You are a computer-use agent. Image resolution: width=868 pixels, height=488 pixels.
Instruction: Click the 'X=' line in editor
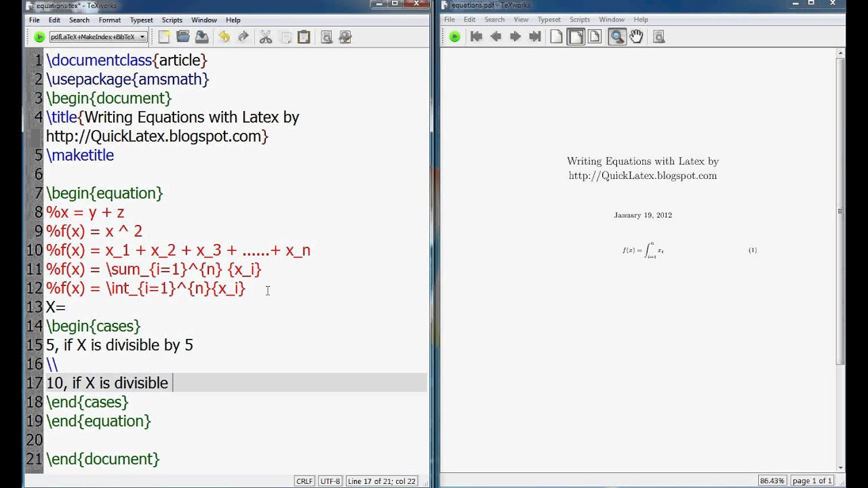[x=56, y=307]
